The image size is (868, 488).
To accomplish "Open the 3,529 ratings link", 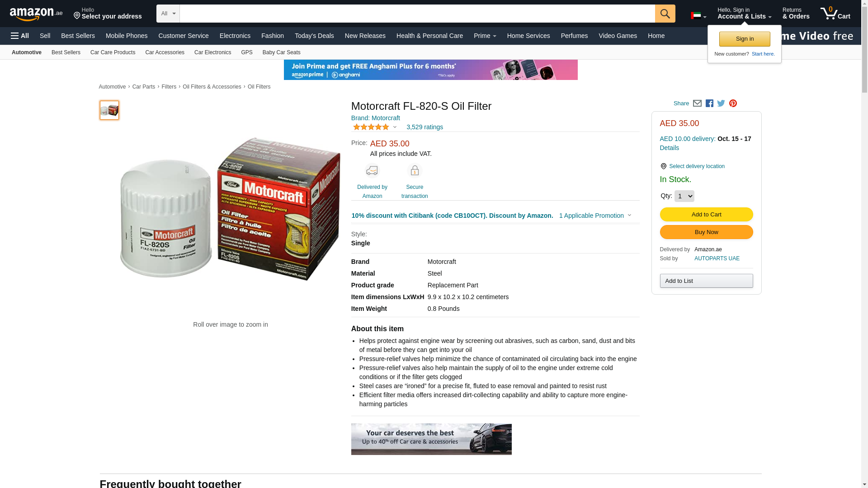I will tap(425, 127).
